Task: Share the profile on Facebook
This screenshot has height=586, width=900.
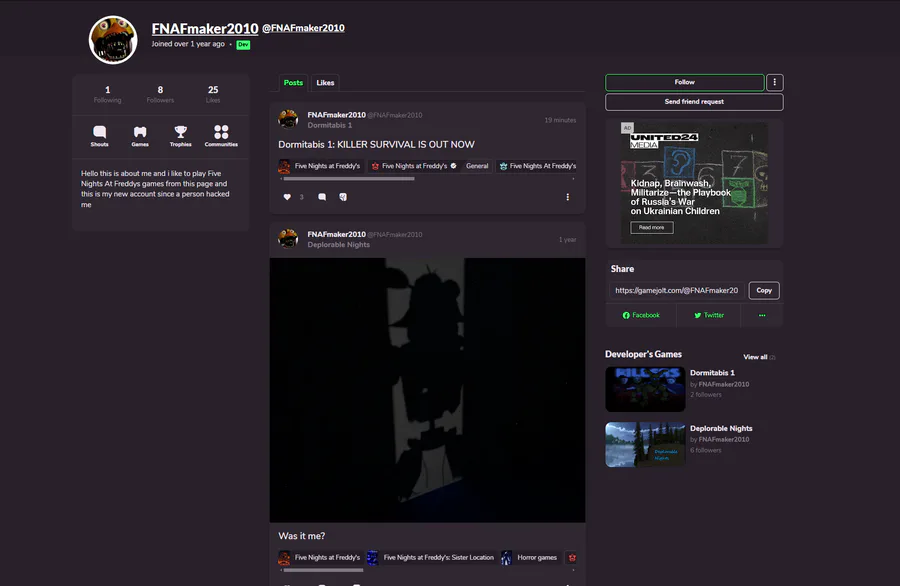Action: coord(641,315)
